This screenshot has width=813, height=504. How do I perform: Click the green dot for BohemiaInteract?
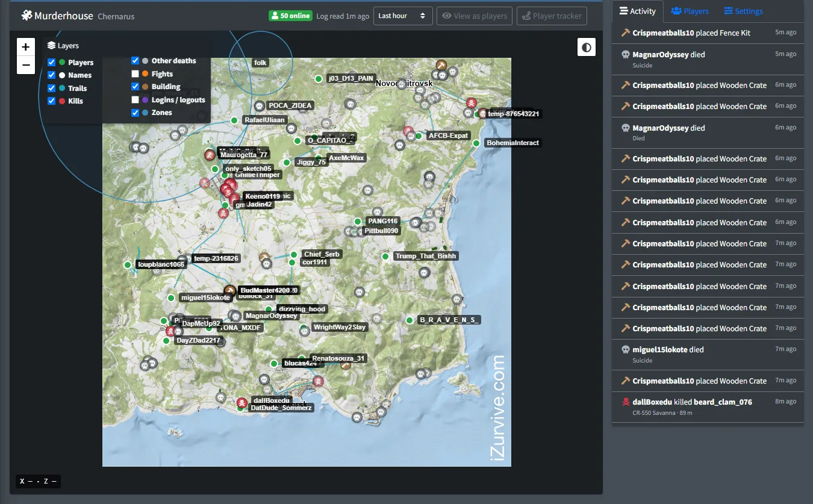(x=476, y=143)
